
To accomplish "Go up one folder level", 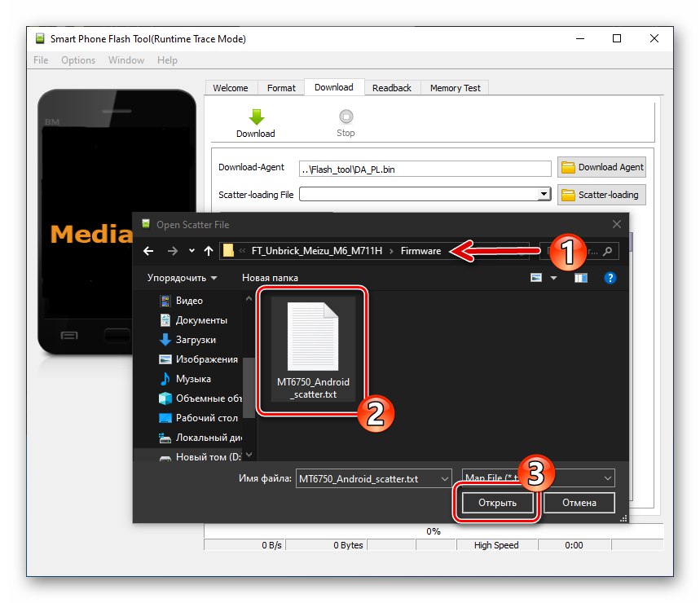I will 209,251.
